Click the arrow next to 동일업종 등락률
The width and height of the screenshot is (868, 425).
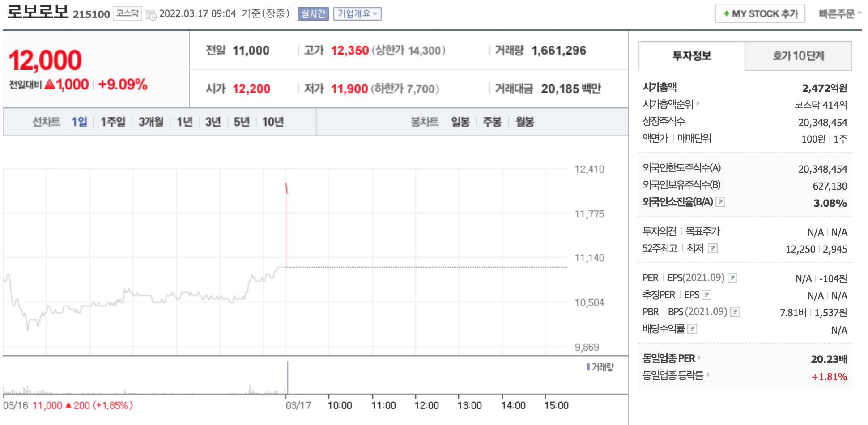point(708,374)
